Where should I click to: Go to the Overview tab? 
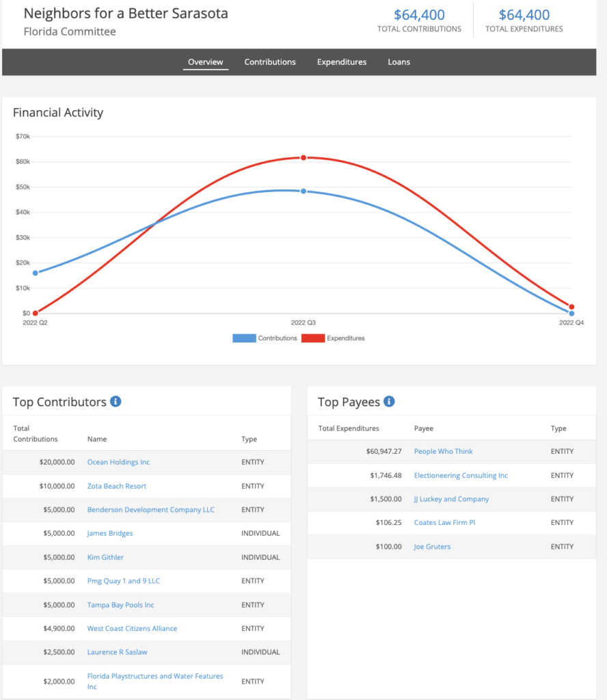pyautogui.click(x=205, y=62)
